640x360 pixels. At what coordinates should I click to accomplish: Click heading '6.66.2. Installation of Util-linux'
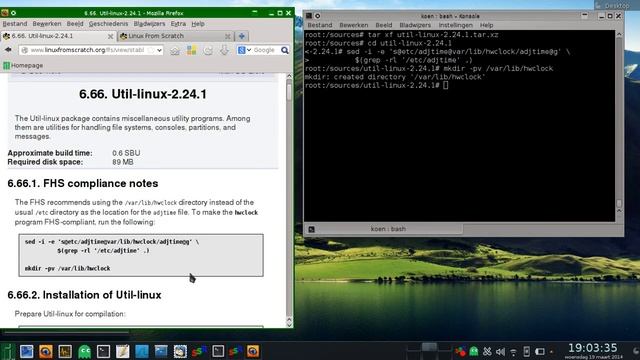(x=84, y=295)
